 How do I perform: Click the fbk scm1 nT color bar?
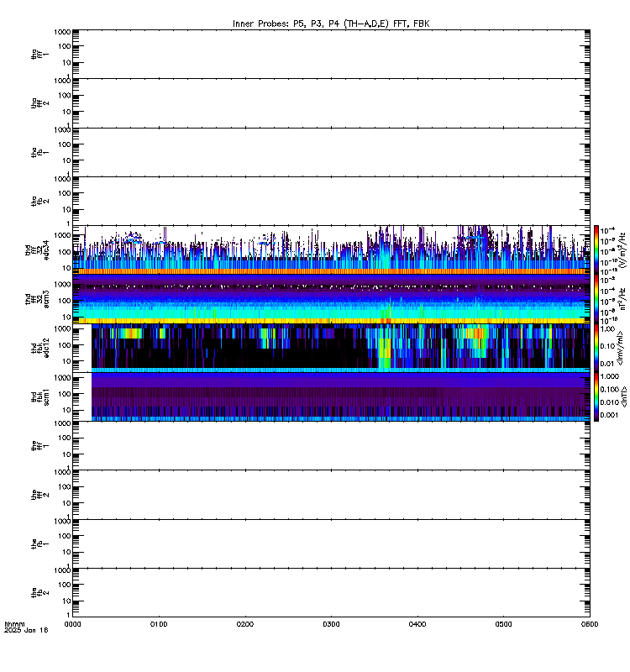coord(596,396)
